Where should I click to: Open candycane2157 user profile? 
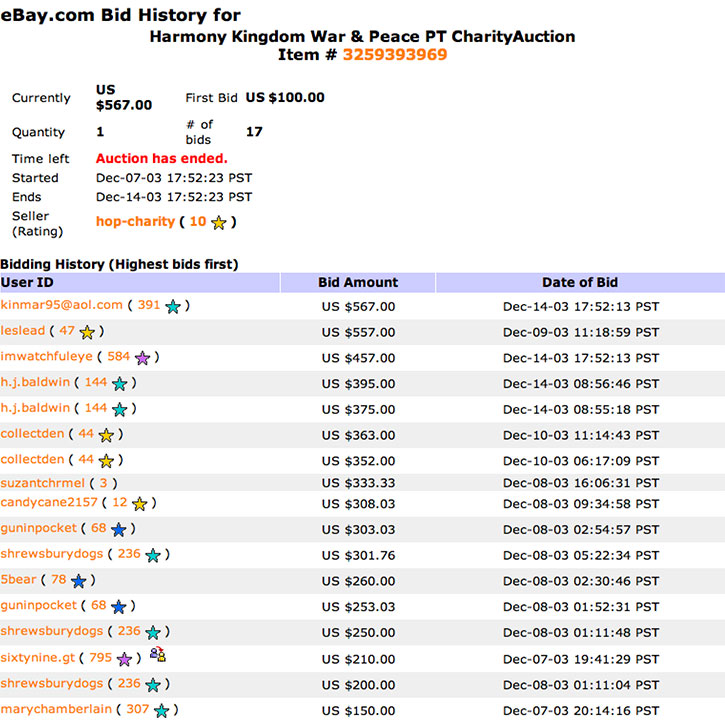coord(49,502)
